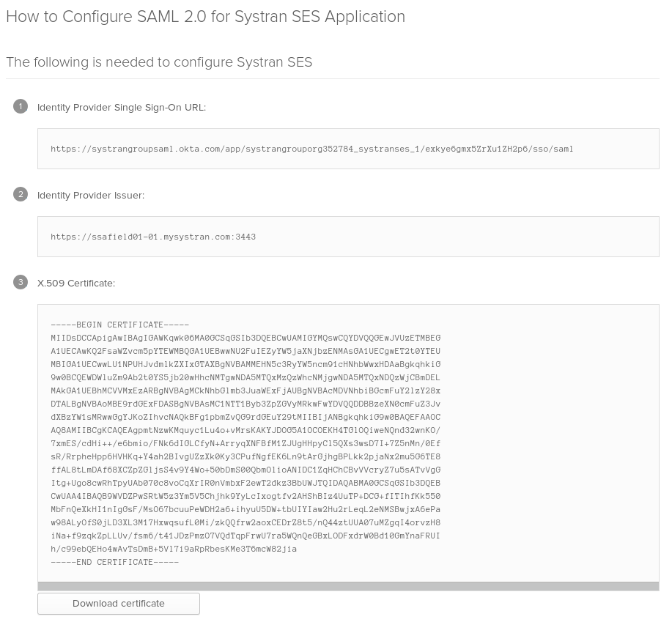The image size is (672, 622).
Task: Click certificate line starting with 'CwUAA4IBAQB9WVDZPwSRtW5z3Ym5V5'
Action: coord(245,496)
